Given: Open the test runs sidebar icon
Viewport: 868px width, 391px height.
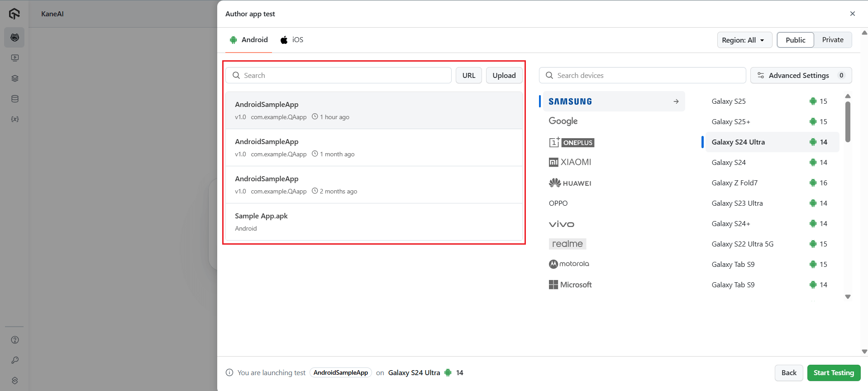Looking at the screenshot, I should point(14,58).
